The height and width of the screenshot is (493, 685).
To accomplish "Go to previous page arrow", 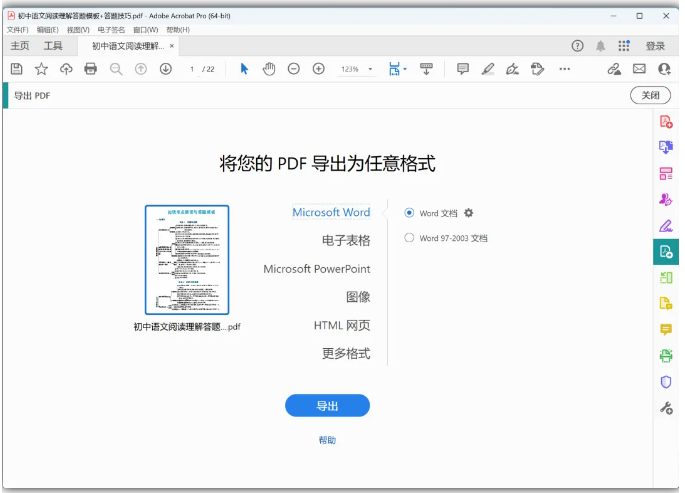I will pos(141,69).
